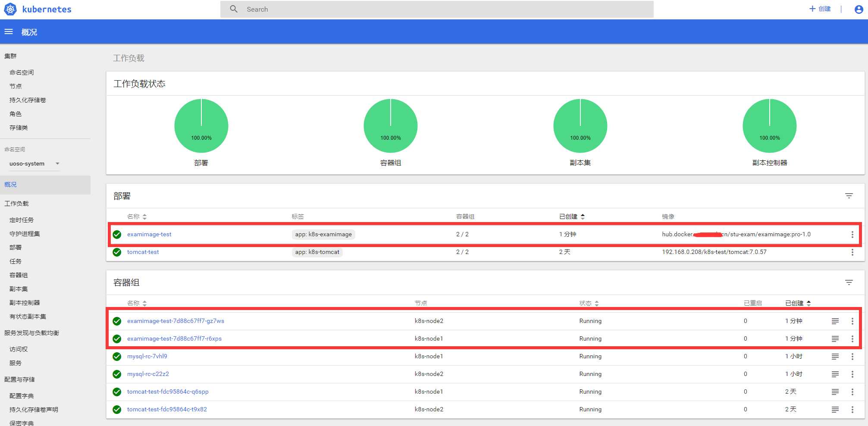View logs of tomcat-test-fdc95864c-q6spp pod
This screenshot has width=868, height=426.
click(x=835, y=392)
